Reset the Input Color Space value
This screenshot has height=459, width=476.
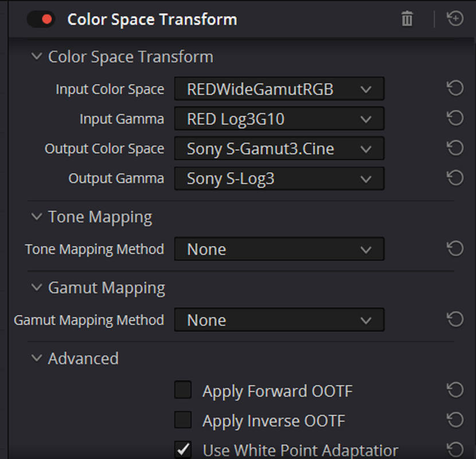click(455, 88)
